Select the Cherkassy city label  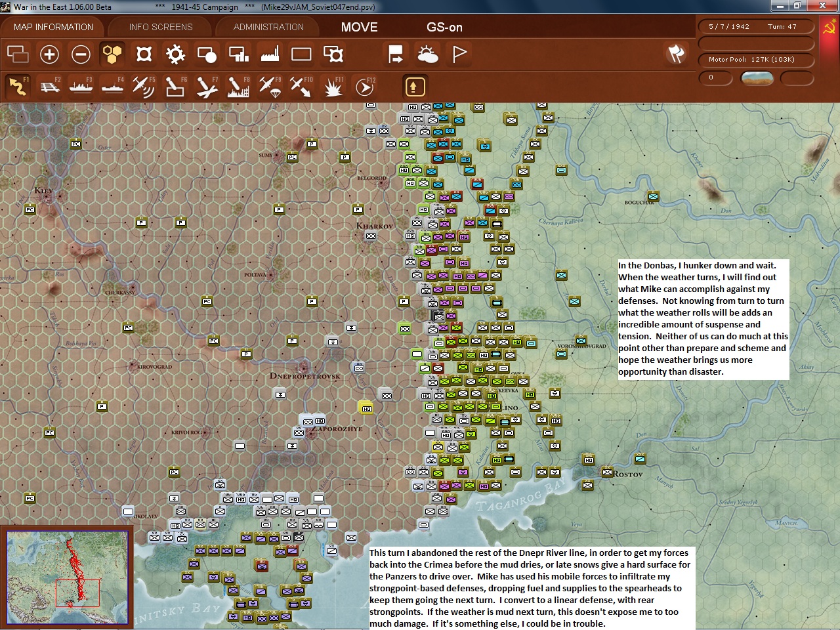119,293
